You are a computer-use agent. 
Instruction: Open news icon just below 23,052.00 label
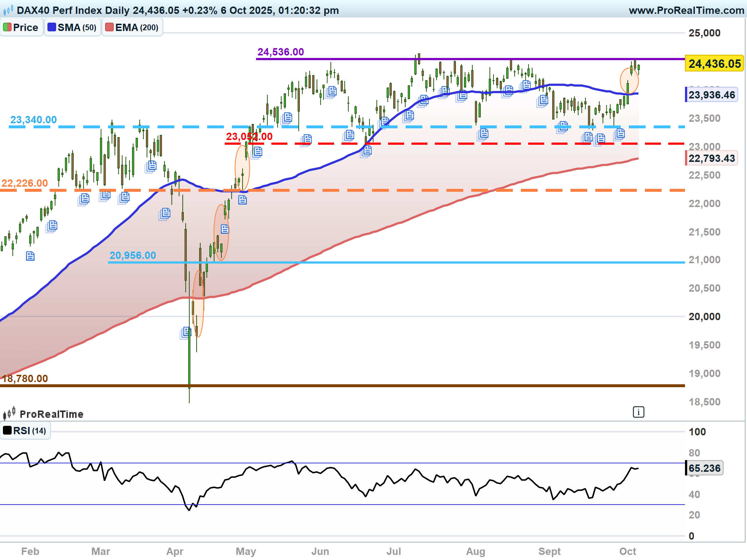pyautogui.click(x=258, y=151)
